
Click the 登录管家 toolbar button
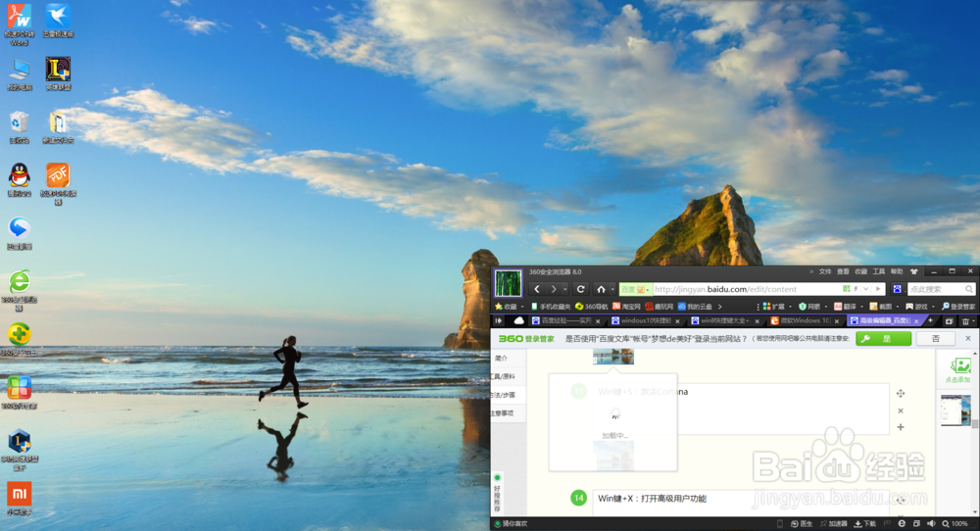point(958,307)
